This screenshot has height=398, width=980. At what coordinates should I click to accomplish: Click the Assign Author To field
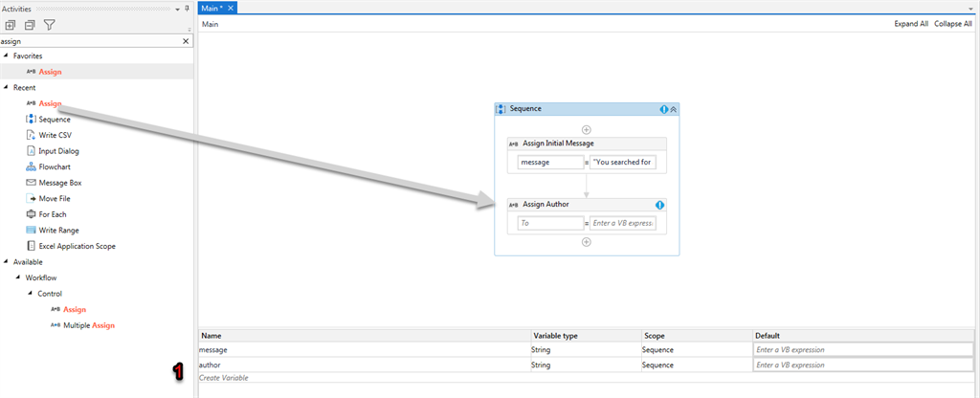pyautogui.click(x=550, y=222)
